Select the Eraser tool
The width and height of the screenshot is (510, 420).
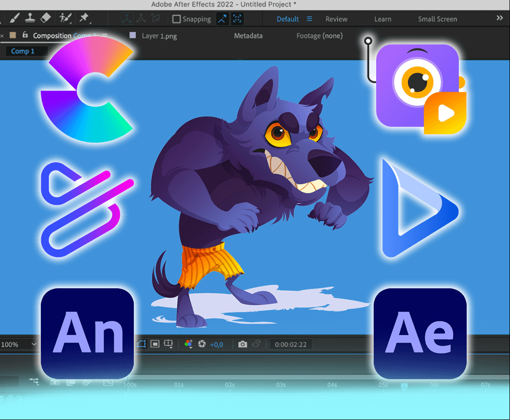pyautogui.click(x=46, y=18)
